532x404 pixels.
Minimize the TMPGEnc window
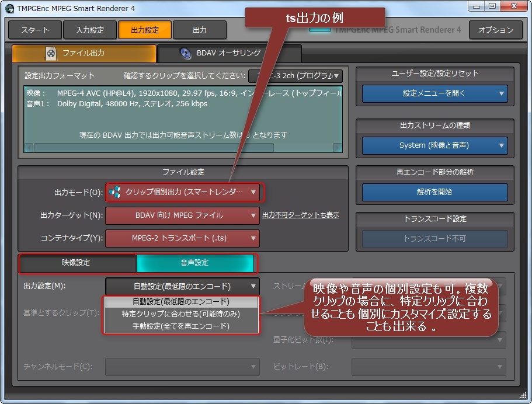(477, 6)
